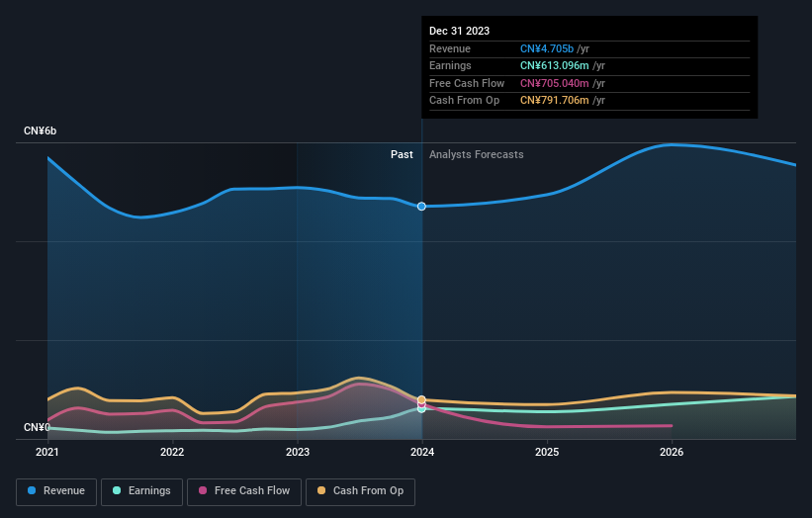Click the 2026 x-axis label
This screenshot has height=518, width=812.
[x=672, y=453]
